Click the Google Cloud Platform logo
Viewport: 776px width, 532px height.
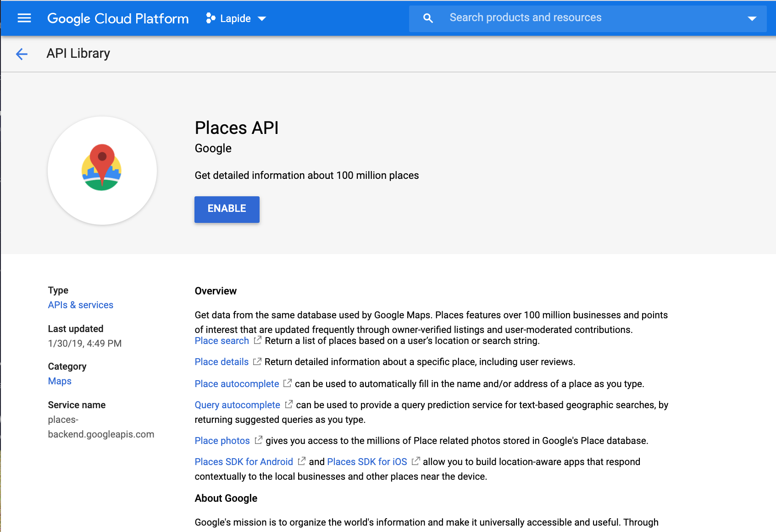(x=118, y=18)
